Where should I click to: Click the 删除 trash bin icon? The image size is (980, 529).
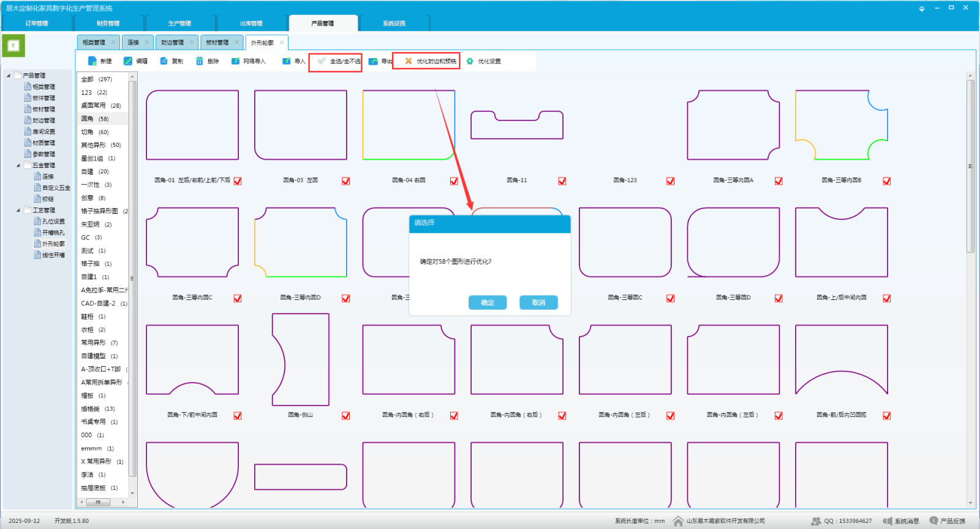coord(199,61)
